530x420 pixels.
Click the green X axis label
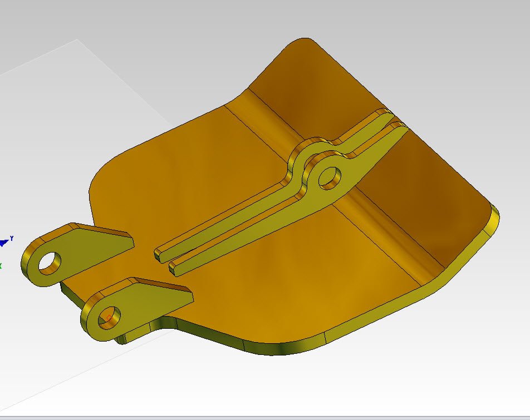[x=1, y=266]
